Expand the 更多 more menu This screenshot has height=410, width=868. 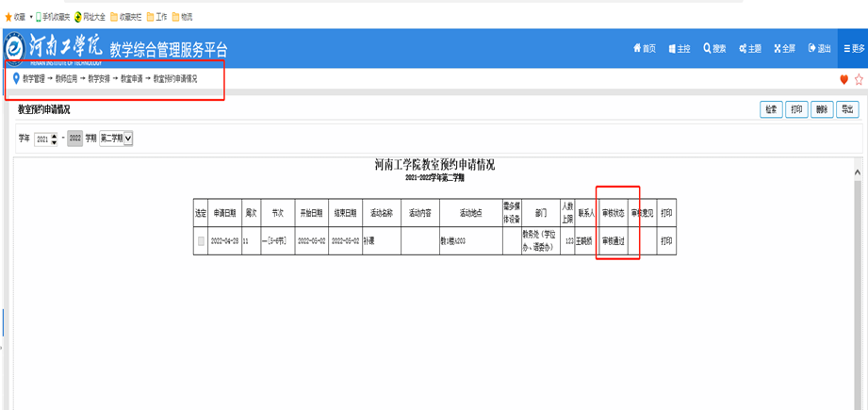[853, 49]
